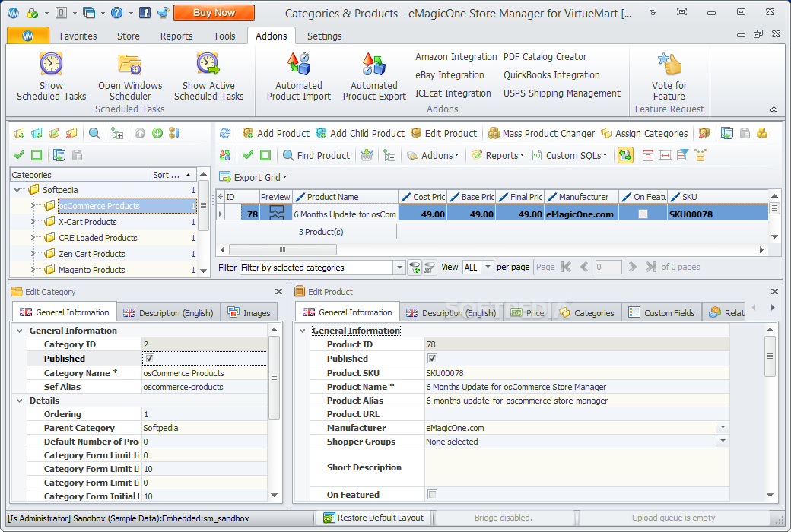Viewport: 791px width, 532px height.
Task: Click apply filter funnel icon
Action: click(415, 268)
